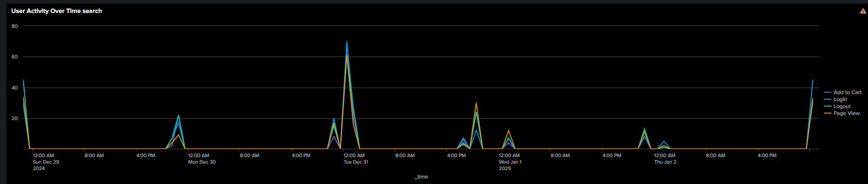
Task: Click the Logout peak before Mon Dec 30
Action: click(x=178, y=115)
